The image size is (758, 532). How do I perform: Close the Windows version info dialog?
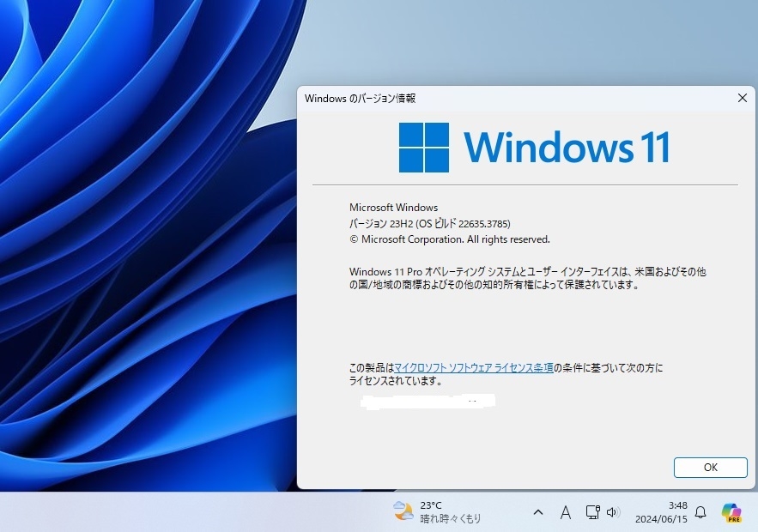point(743,98)
